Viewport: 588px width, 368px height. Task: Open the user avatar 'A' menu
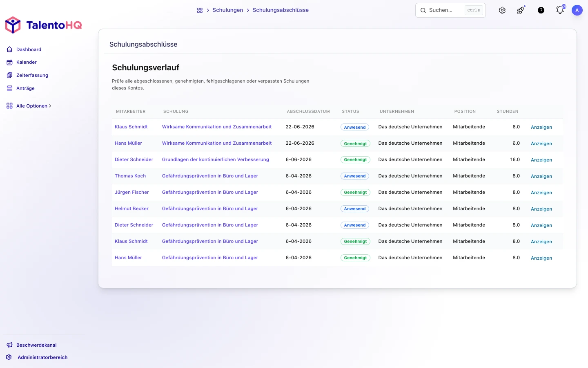point(577,10)
